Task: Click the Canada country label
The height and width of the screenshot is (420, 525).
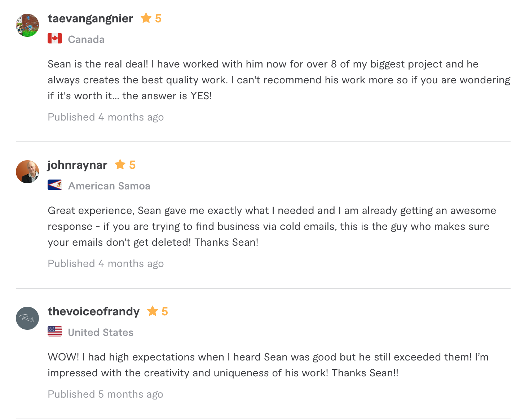Action: click(x=86, y=39)
